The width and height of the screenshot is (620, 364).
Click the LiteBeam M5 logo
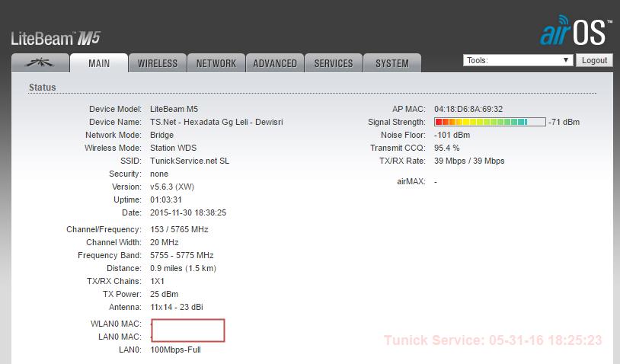pyautogui.click(x=56, y=38)
